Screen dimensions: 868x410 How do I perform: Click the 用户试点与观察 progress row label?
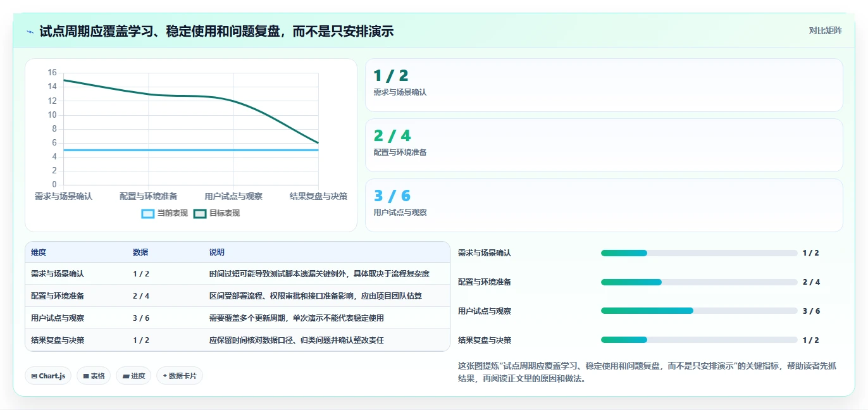[x=485, y=311]
